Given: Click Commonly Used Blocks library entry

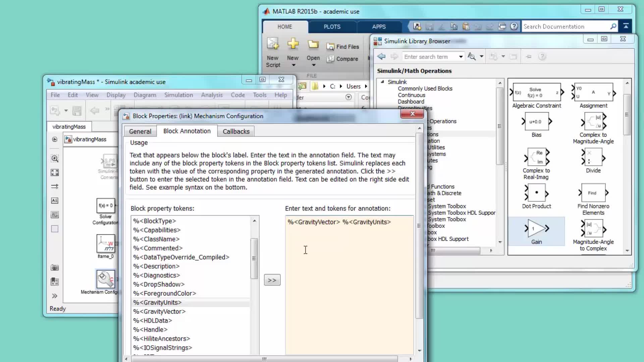Looking at the screenshot, I should coord(425,88).
